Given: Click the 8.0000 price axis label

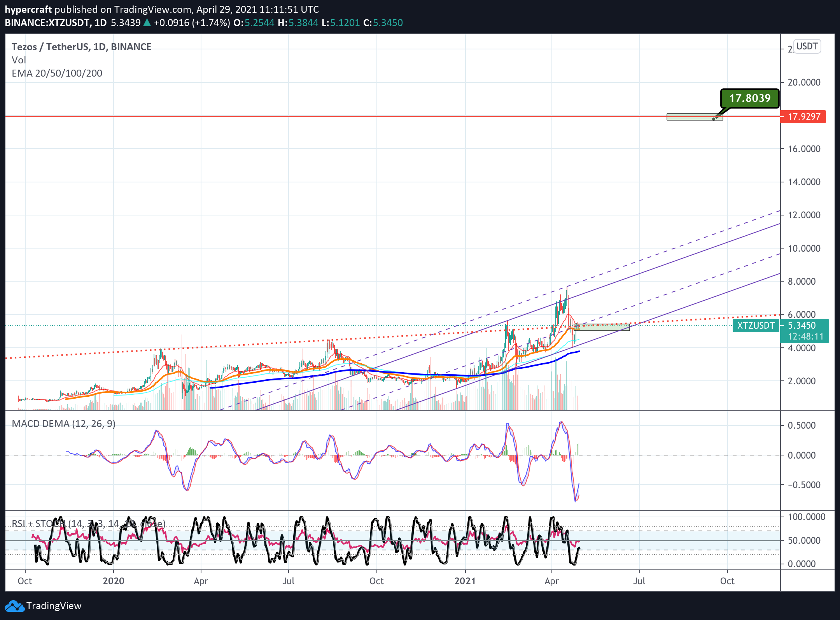Looking at the screenshot, I should (x=801, y=282).
